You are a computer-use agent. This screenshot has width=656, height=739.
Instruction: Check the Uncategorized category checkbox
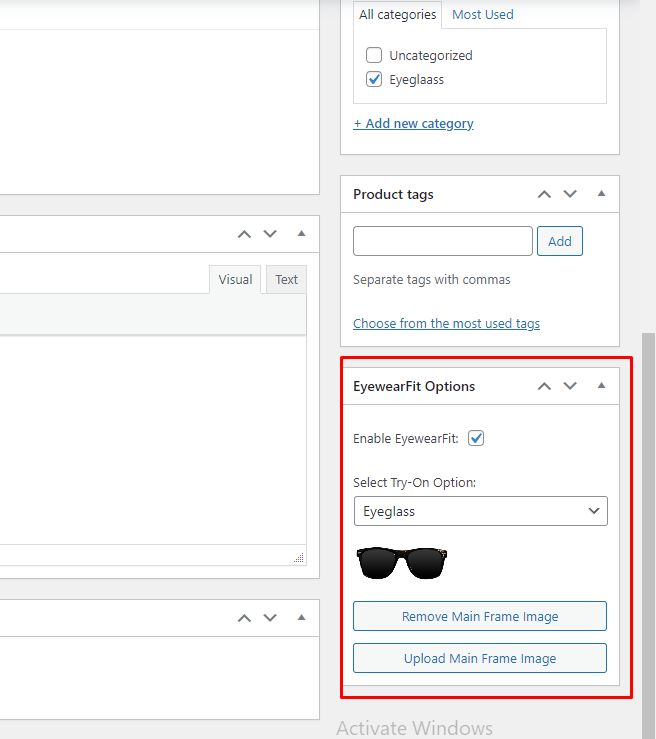coord(374,56)
